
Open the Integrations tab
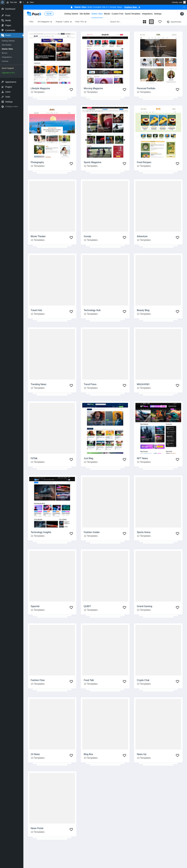(x=147, y=14)
